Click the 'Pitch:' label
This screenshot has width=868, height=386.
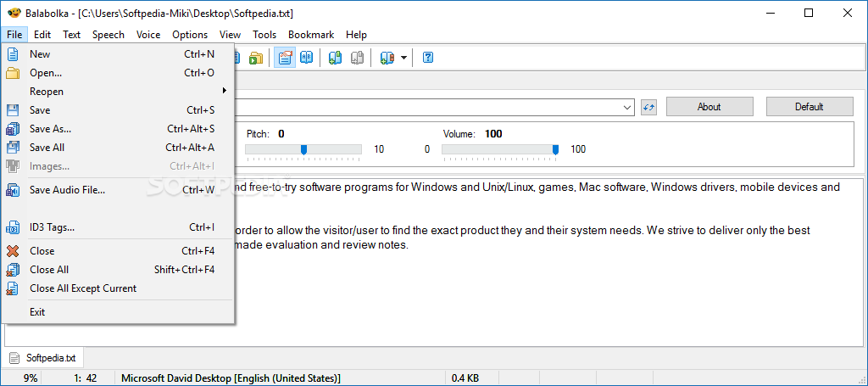258,134
